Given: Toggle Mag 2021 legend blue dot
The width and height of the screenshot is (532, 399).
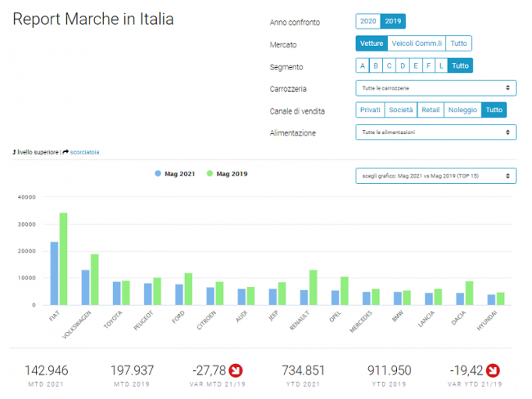Looking at the screenshot, I should click(158, 174).
